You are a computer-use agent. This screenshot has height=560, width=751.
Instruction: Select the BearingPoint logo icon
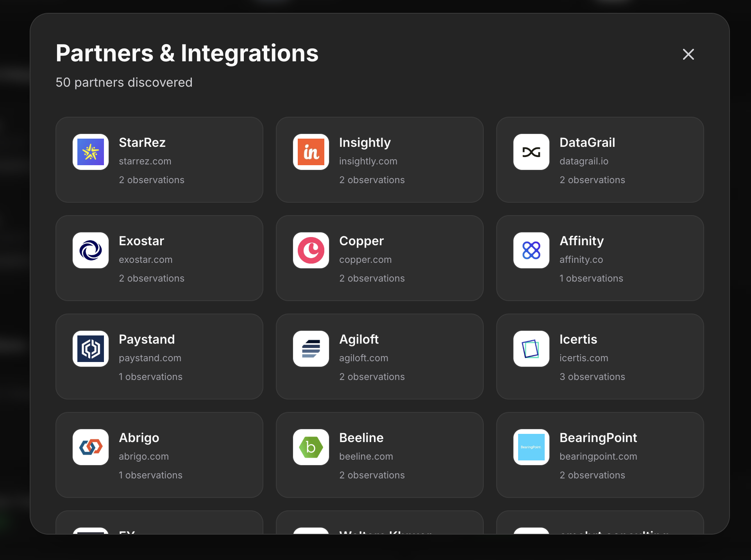point(531,447)
